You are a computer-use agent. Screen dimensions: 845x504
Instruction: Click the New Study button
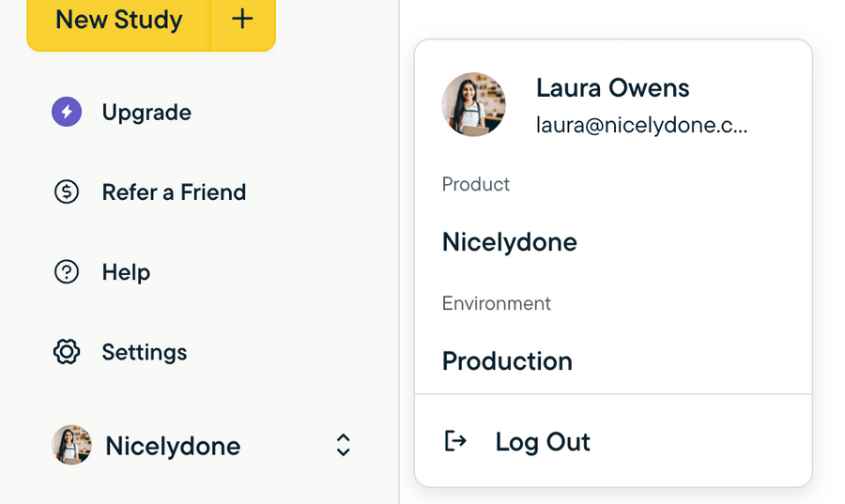pos(118,21)
